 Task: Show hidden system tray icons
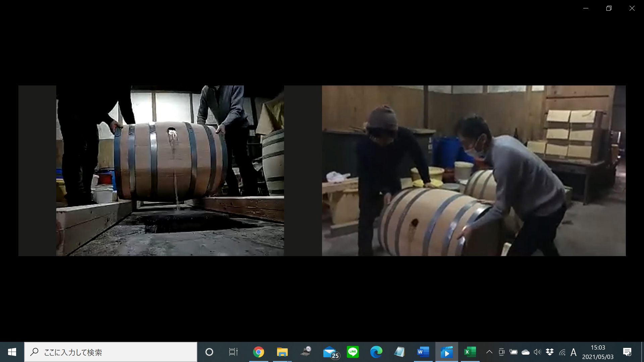[x=489, y=352]
